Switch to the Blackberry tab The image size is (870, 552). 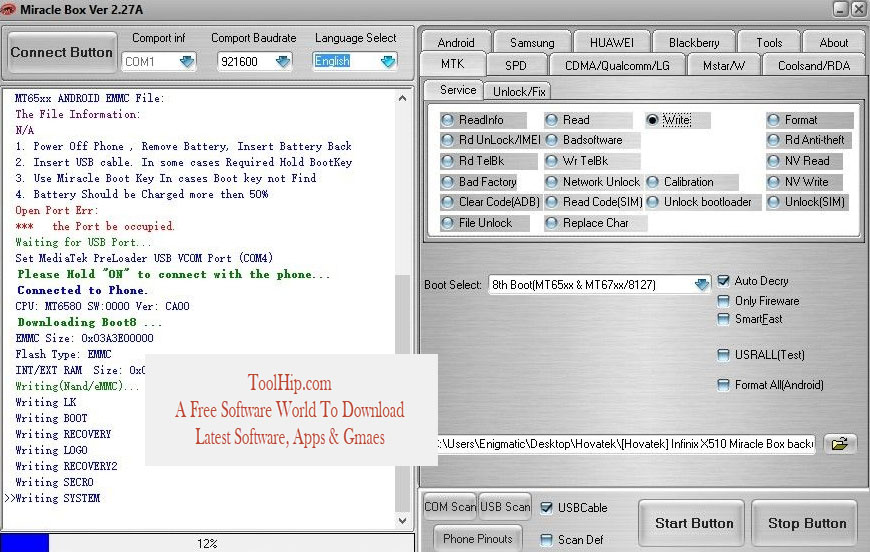pyautogui.click(x=694, y=43)
